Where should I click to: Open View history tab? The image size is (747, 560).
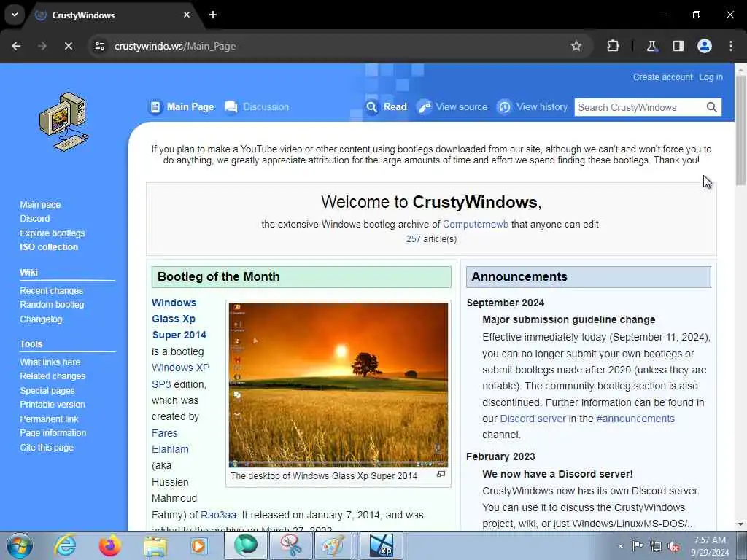coord(533,107)
